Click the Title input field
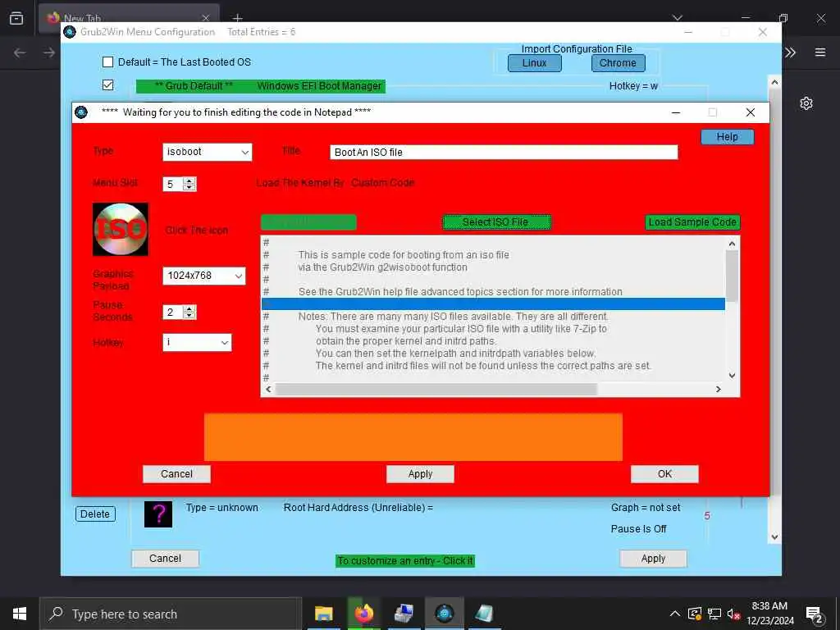 [x=504, y=152]
